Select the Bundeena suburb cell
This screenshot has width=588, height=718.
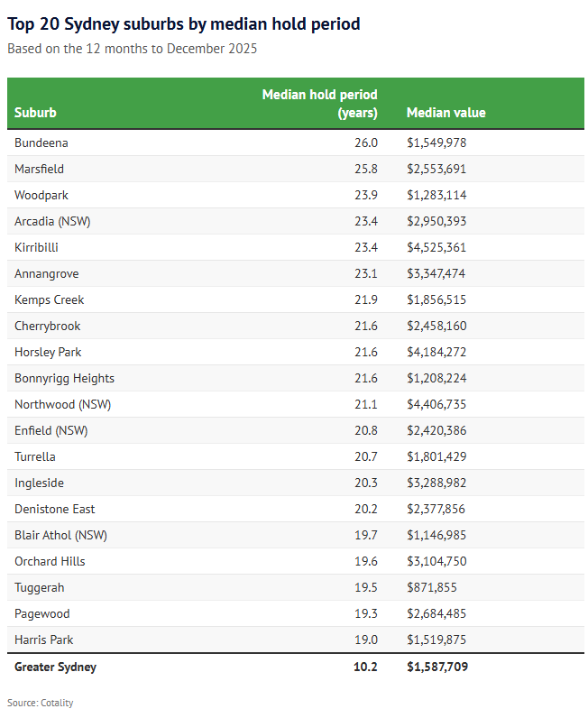tap(41, 143)
